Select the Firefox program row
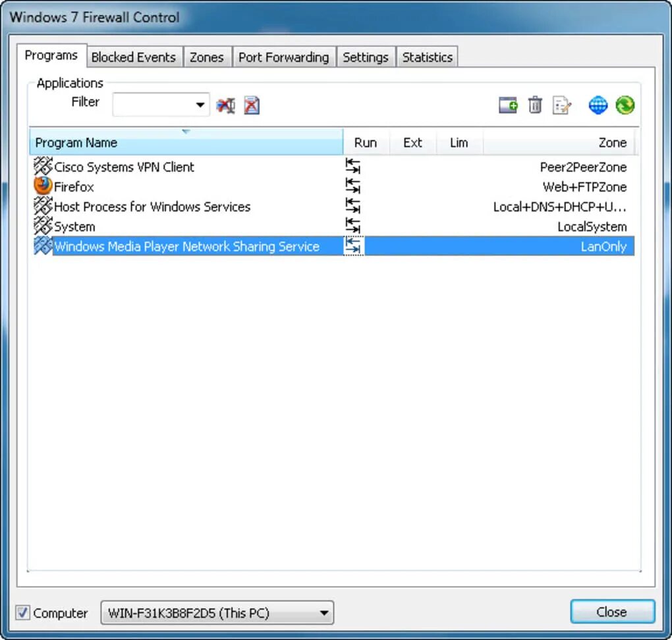The height and width of the screenshot is (640, 672). click(x=334, y=187)
